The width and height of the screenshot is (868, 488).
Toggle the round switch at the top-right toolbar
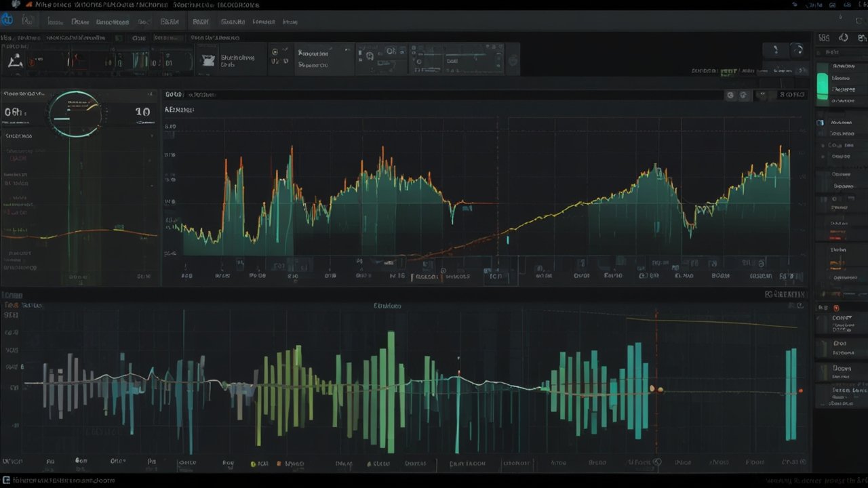798,49
